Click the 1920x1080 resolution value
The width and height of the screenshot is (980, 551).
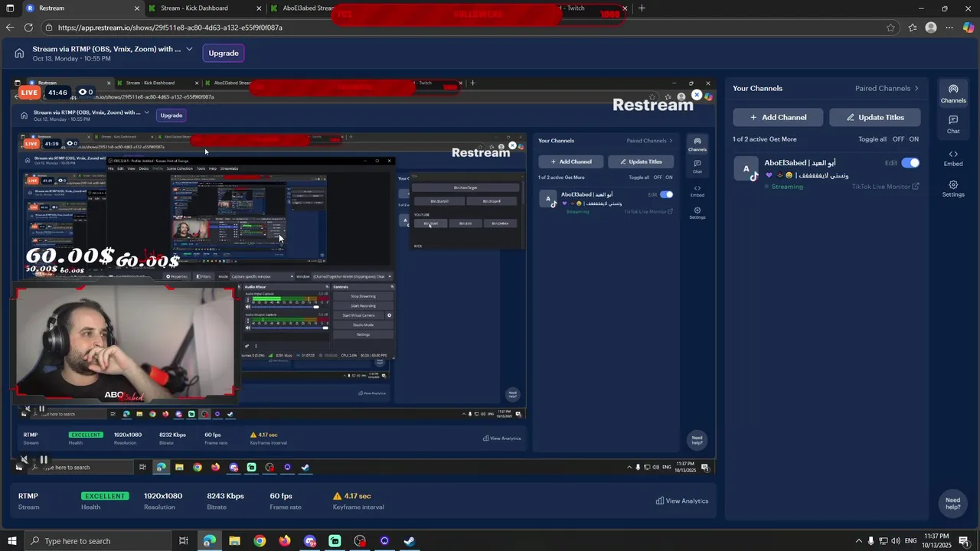[163, 496]
